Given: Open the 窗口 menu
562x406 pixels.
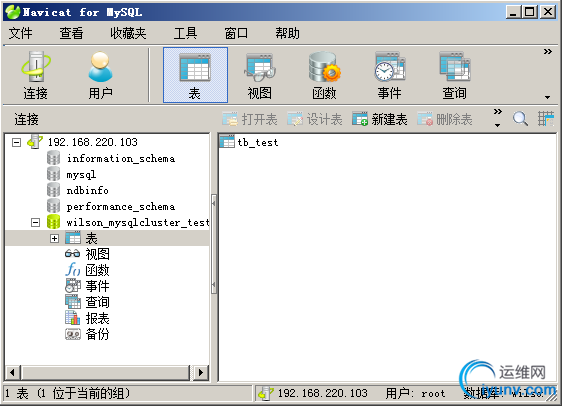Looking at the screenshot, I should click(x=236, y=33).
